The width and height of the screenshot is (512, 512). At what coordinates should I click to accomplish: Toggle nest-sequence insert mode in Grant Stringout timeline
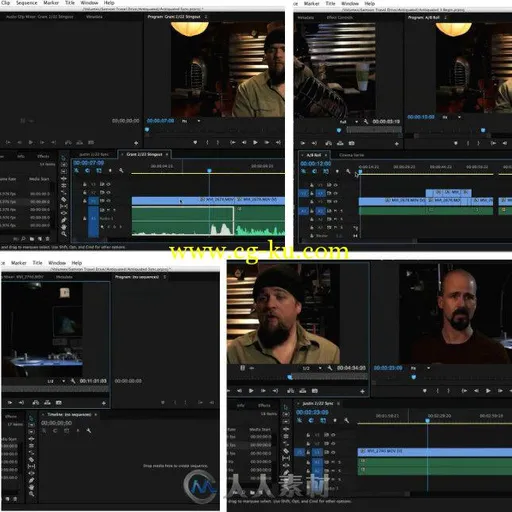[x=77, y=171]
